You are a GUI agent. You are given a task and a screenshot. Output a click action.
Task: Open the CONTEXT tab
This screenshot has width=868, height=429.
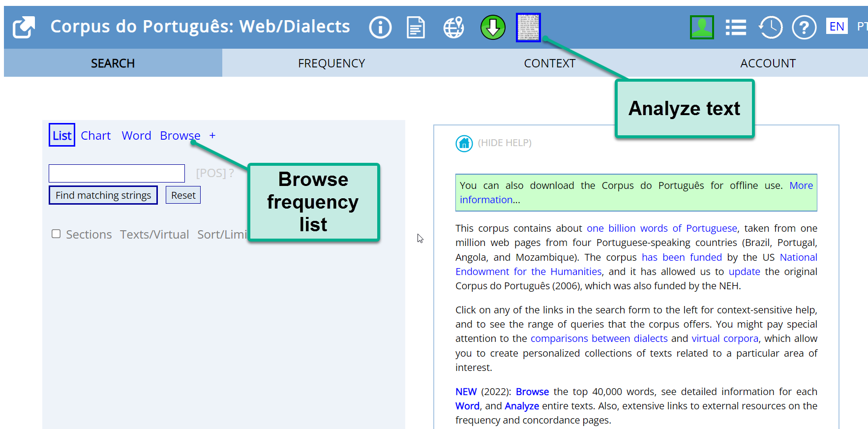click(x=549, y=63)
